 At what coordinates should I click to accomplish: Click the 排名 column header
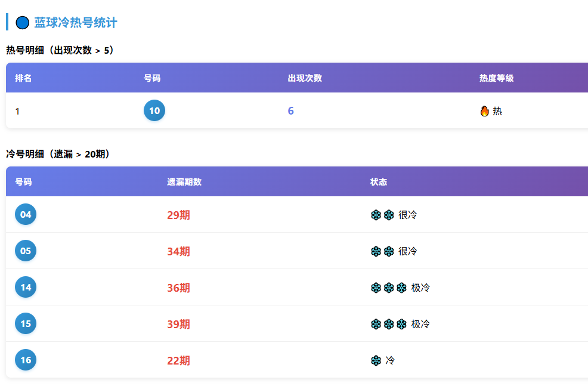tap(23, 78)
